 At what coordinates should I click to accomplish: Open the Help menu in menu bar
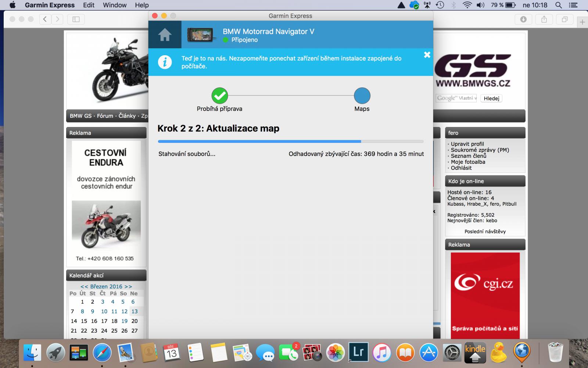(141, 5)
